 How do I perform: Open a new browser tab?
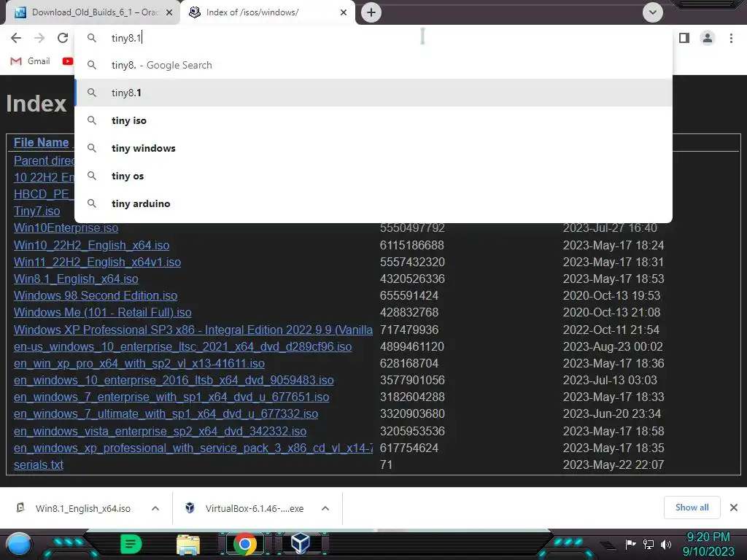point(371,12)
